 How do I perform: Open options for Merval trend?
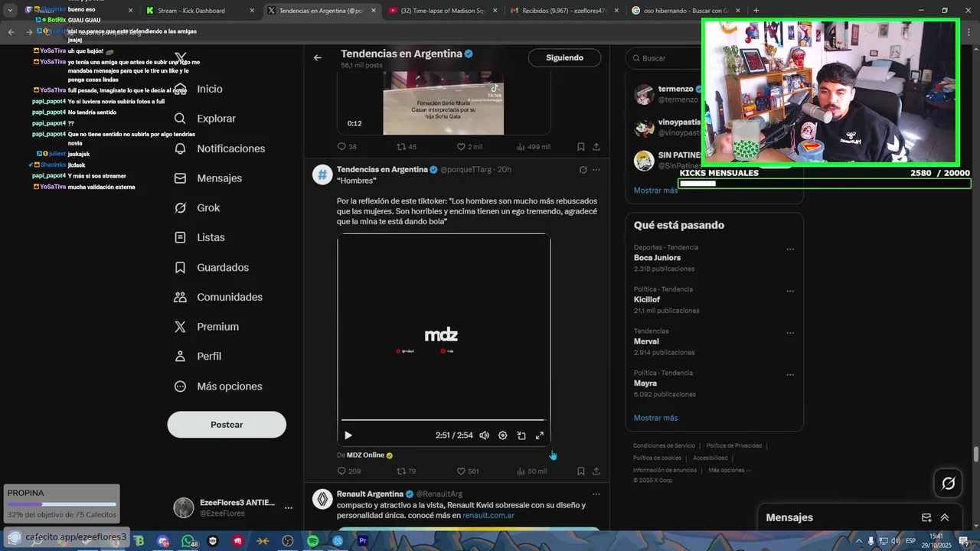point(790,334)
